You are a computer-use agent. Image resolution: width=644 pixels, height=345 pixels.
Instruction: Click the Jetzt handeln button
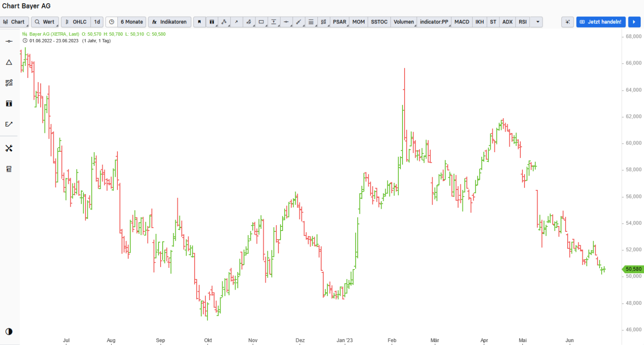coord(601,22)
